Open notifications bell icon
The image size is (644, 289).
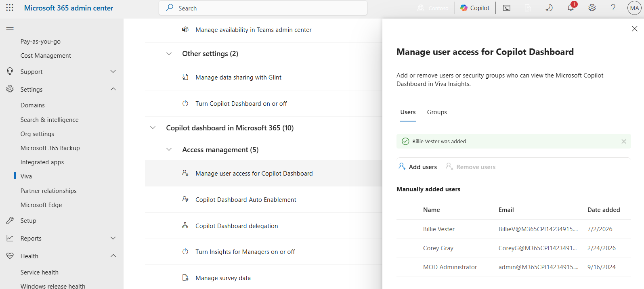(x=571, y=8)
